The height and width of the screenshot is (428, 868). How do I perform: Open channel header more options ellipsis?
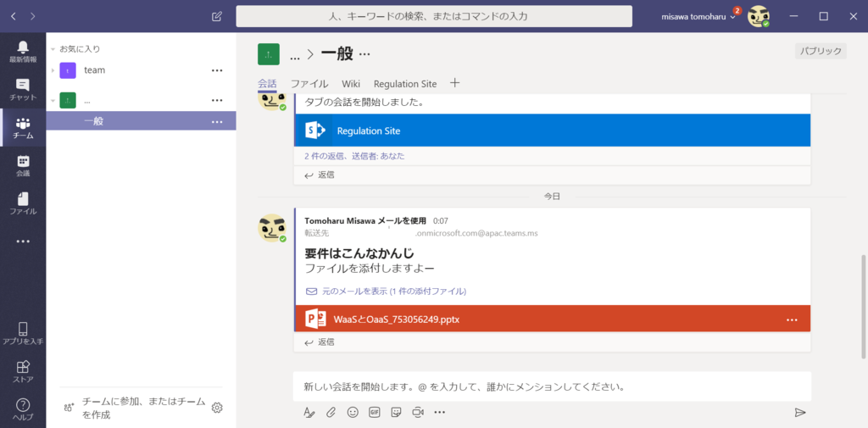[364, 54]
